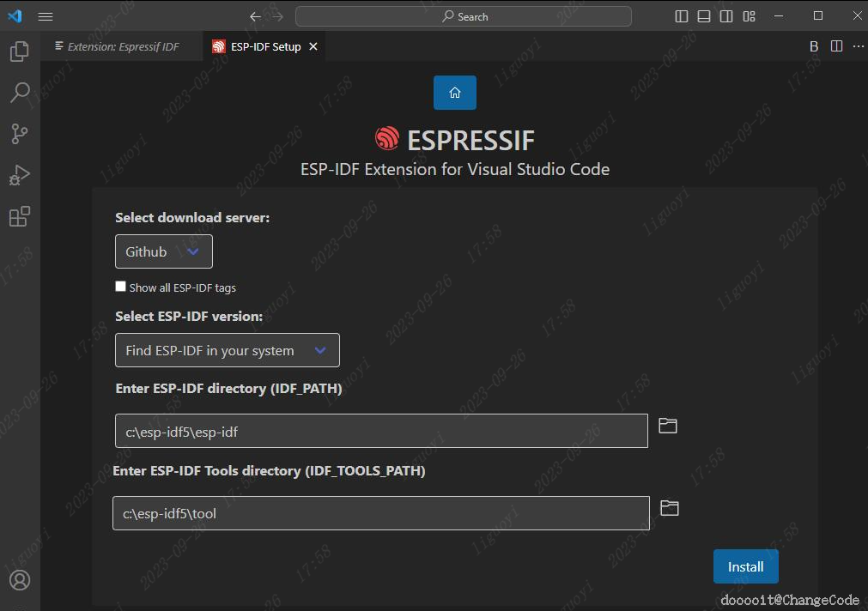
Task: Browse folder for IDF_PATH directory
Action: tap(668, 426)
